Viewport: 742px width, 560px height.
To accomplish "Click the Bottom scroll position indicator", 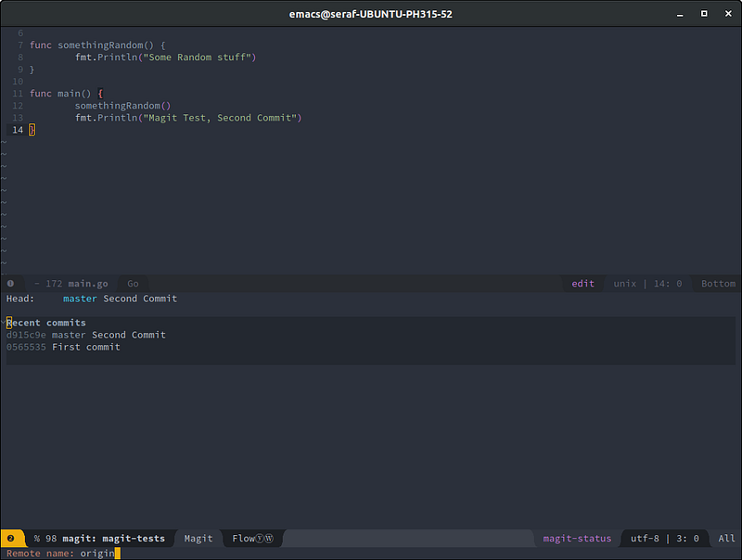I will [718, 284].
